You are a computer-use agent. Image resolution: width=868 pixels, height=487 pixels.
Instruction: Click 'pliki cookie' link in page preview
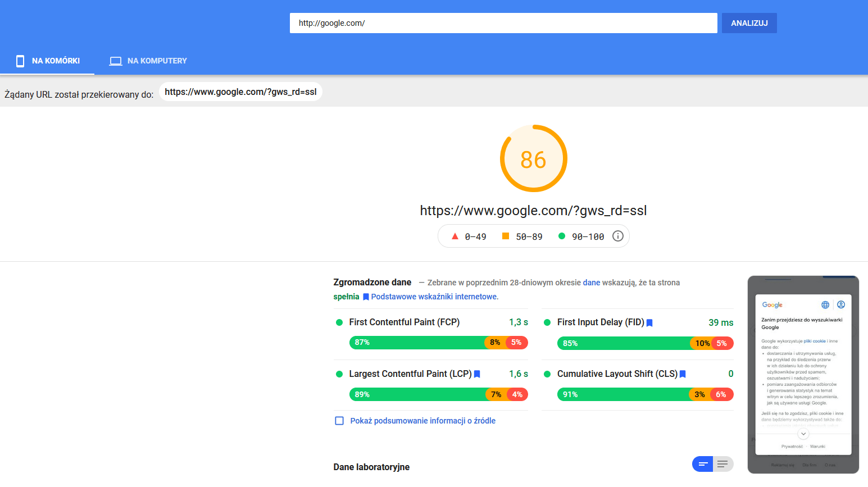(x=815, y=341)
